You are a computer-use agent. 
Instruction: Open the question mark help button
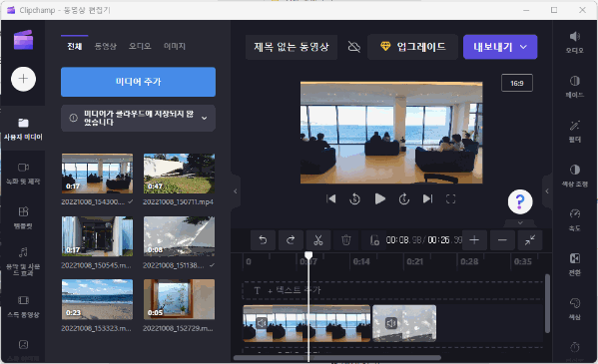pos(520,201)
